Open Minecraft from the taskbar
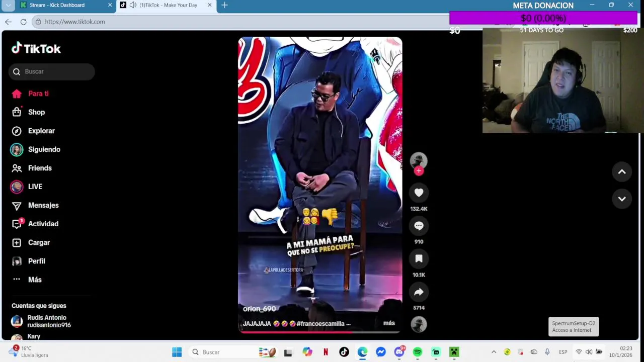The width and height of the screenshot is (644, 362). pyautogui.click(x=454, y=352)
